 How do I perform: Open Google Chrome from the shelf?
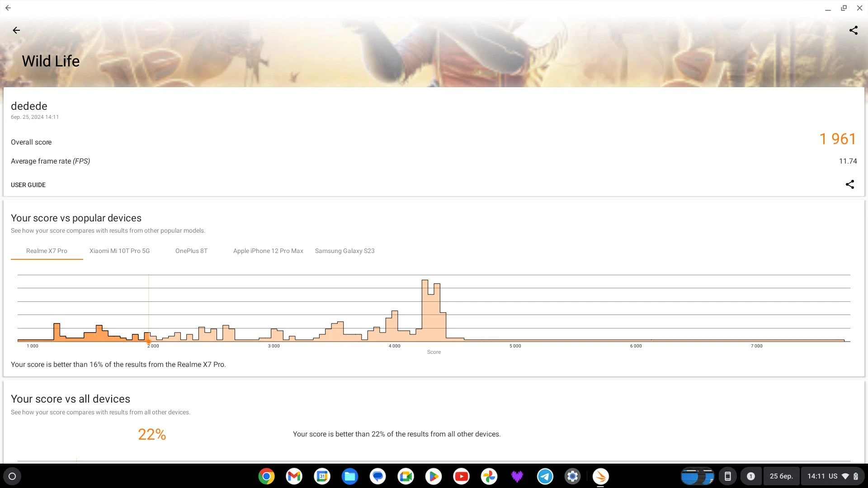point(266,476)
